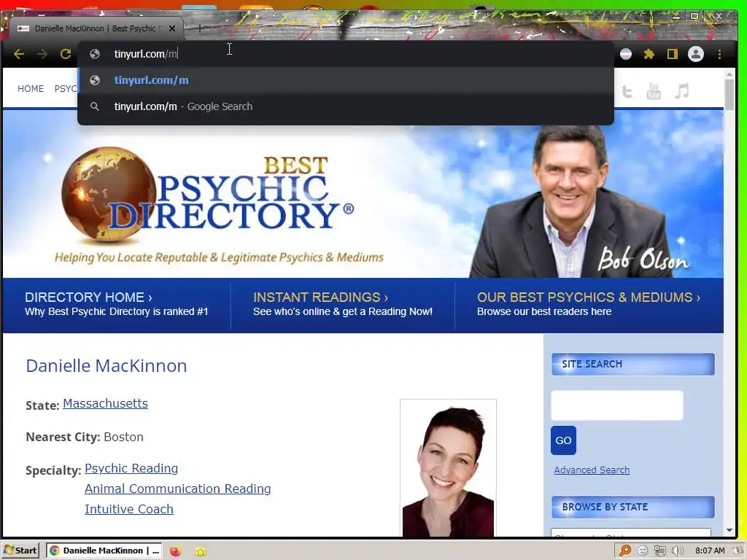The width and height of the screenshot is (747, 560).
Task: Click the Danielle MacKinnon page heading
Action: click(x=107, y=366)
